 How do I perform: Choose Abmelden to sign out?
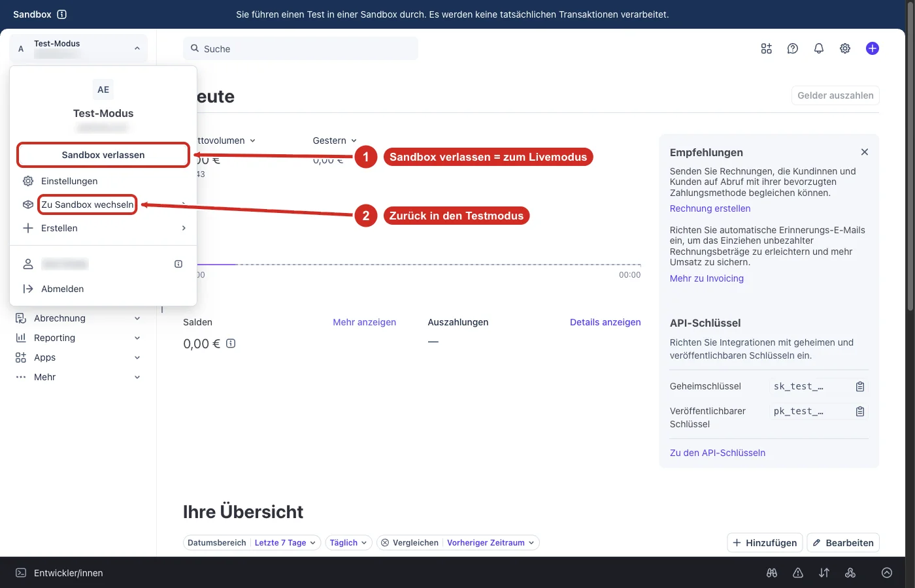[x=103, y=289]
